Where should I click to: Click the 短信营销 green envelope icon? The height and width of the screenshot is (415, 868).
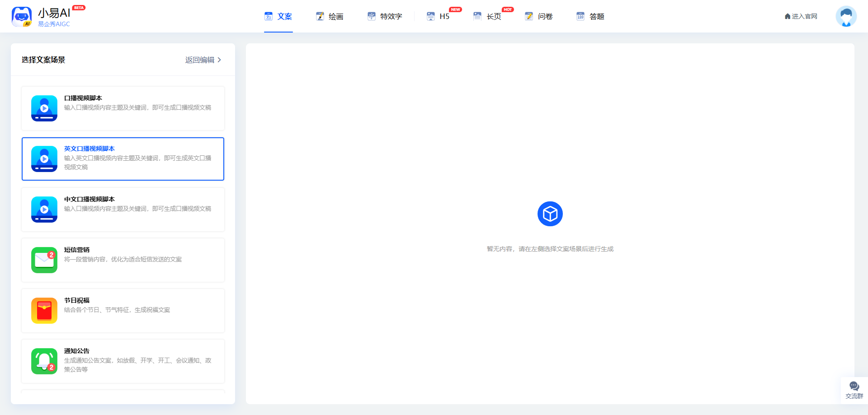coord(44,260)
